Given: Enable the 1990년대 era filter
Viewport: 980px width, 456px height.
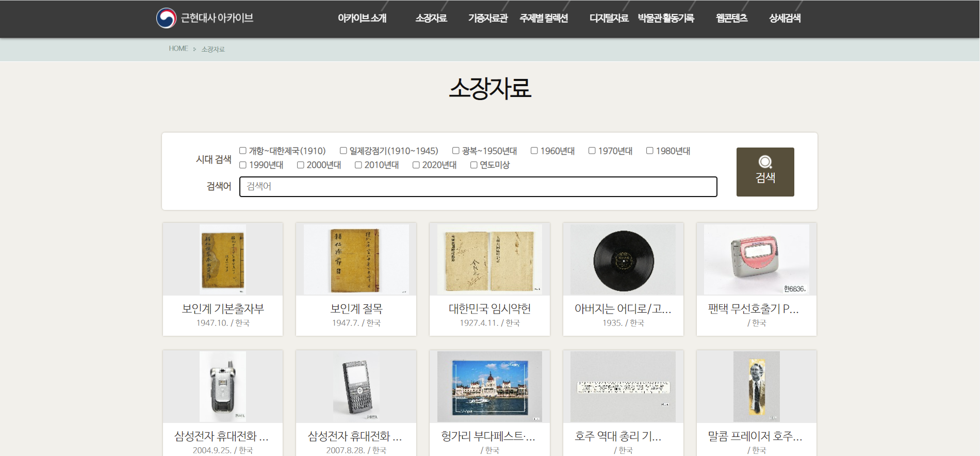Looking at the screenshot, I should pos(243,165).
